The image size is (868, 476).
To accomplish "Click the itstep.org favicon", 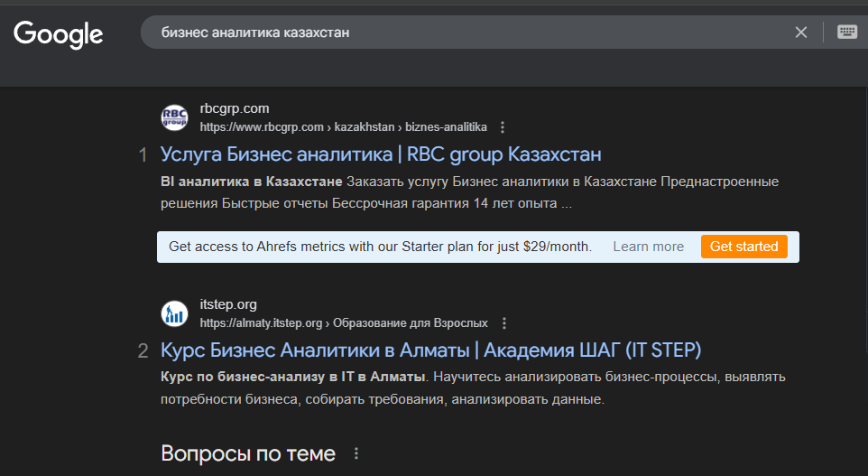I will [x=174, y=313].
